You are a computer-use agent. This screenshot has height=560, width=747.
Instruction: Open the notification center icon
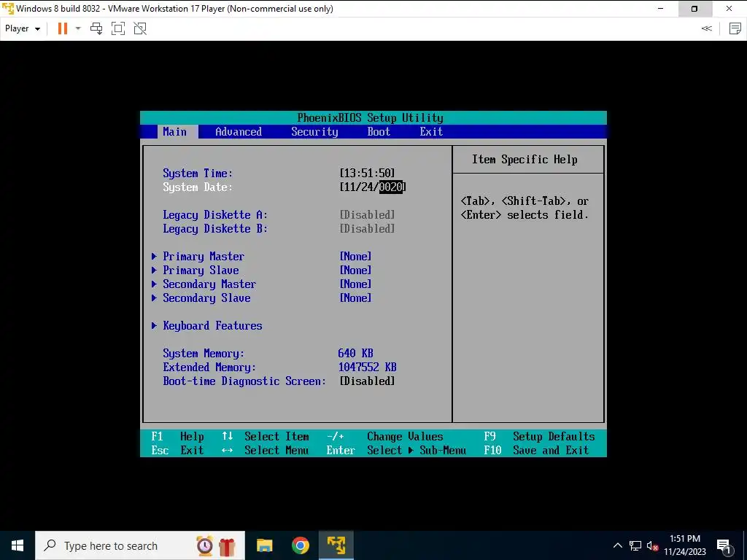tap(724, 545)
